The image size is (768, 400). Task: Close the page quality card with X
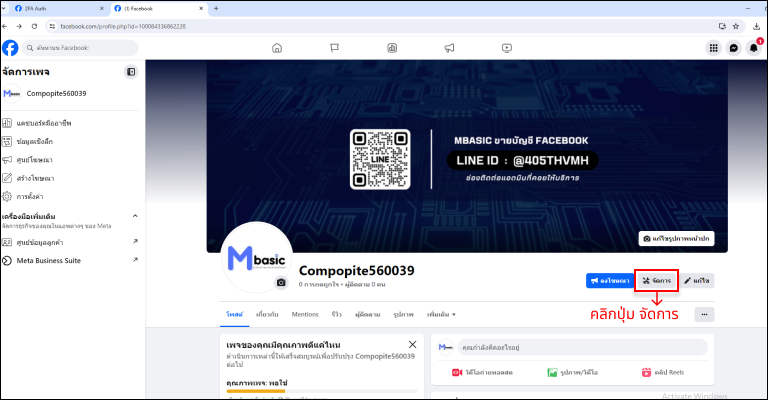412,345
